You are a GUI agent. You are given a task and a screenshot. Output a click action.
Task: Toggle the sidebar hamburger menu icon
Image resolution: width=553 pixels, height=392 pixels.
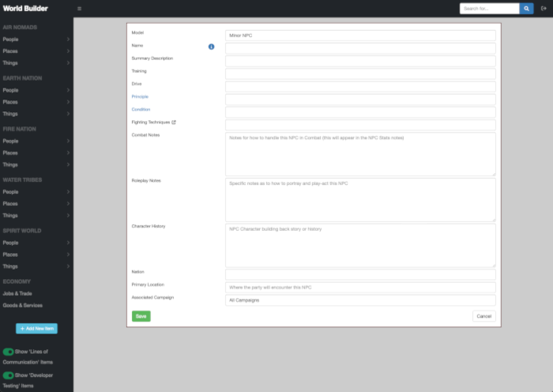(79, 9)
